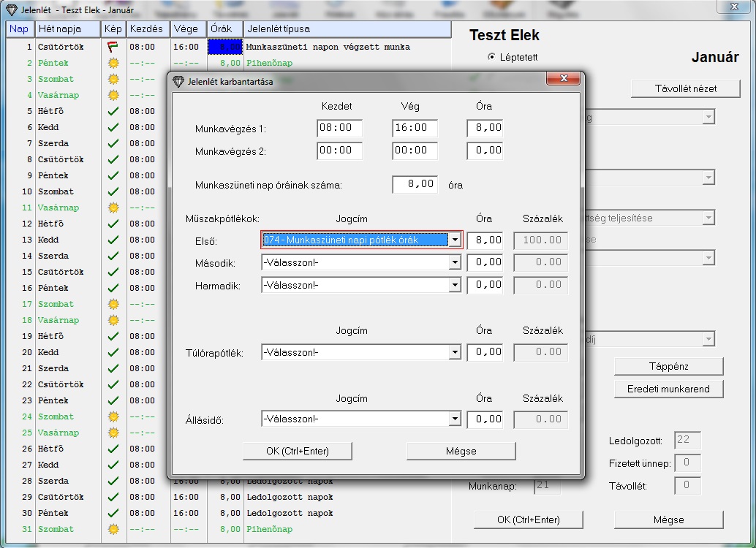Click the checkmark icon for day 19 Hétfő
The width and height of the screenshot is (756, 548).
pos(113,336)
